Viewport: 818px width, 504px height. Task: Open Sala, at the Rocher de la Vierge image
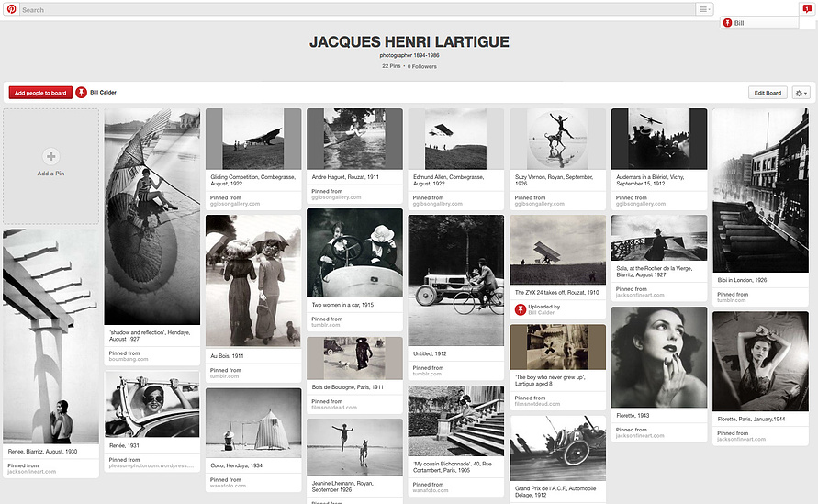(659, 238)
